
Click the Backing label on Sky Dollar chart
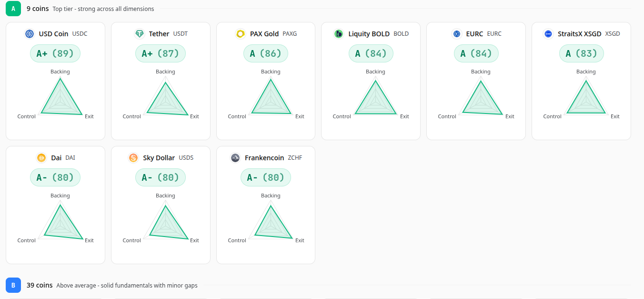click(165, 196)
